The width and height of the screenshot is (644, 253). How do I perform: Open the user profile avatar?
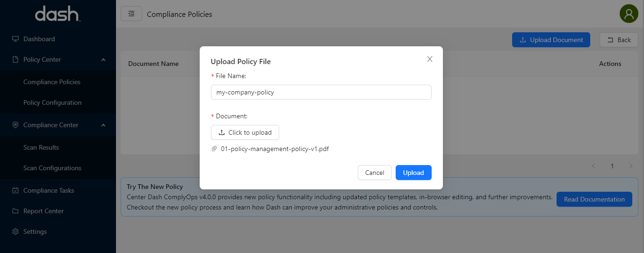tap(629, 14)
